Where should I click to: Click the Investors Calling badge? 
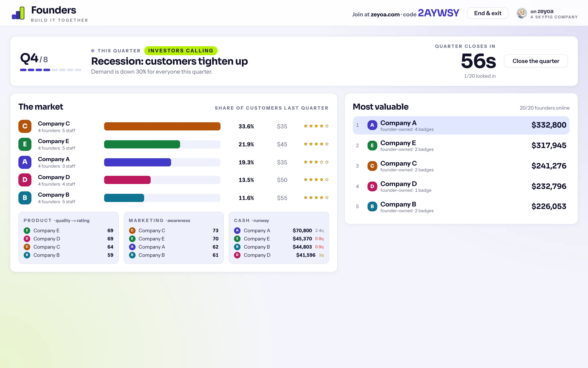(180, 51)
